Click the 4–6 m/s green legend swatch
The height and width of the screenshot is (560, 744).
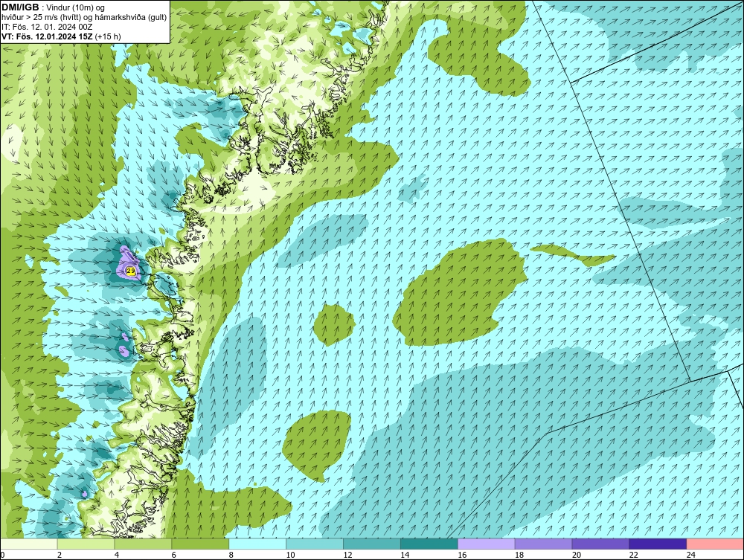[143, 544]
